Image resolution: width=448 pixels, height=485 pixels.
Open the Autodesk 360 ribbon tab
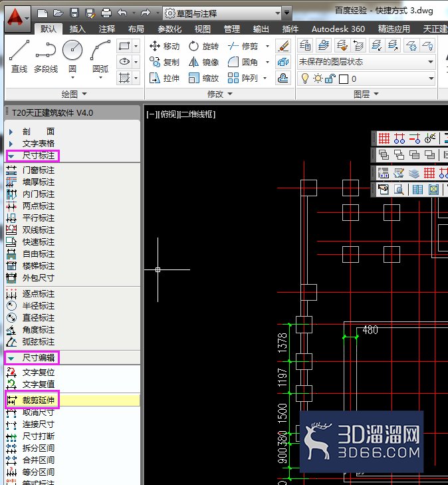[x=338, y=29]
